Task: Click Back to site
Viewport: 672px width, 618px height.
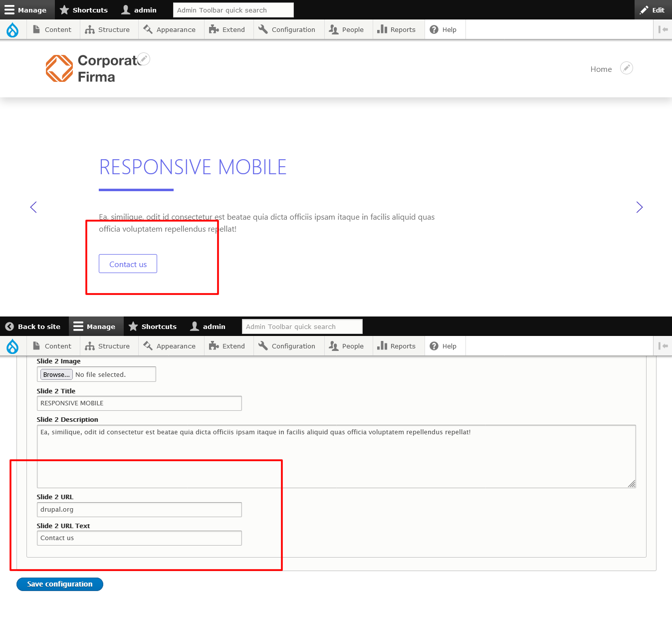Action: click(x=33, y=326)
